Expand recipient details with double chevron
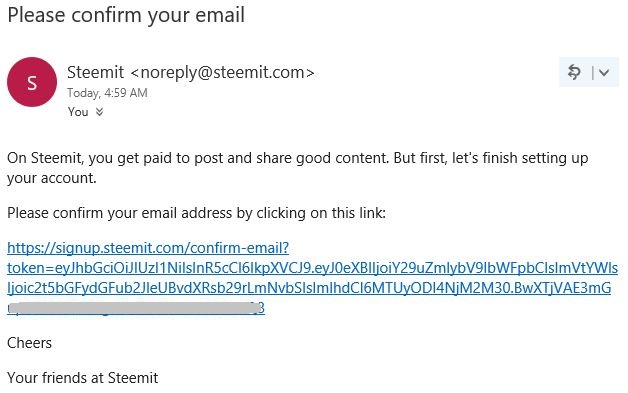The height and width of the screenshot is (393, 628). click(x=99, y=112)
